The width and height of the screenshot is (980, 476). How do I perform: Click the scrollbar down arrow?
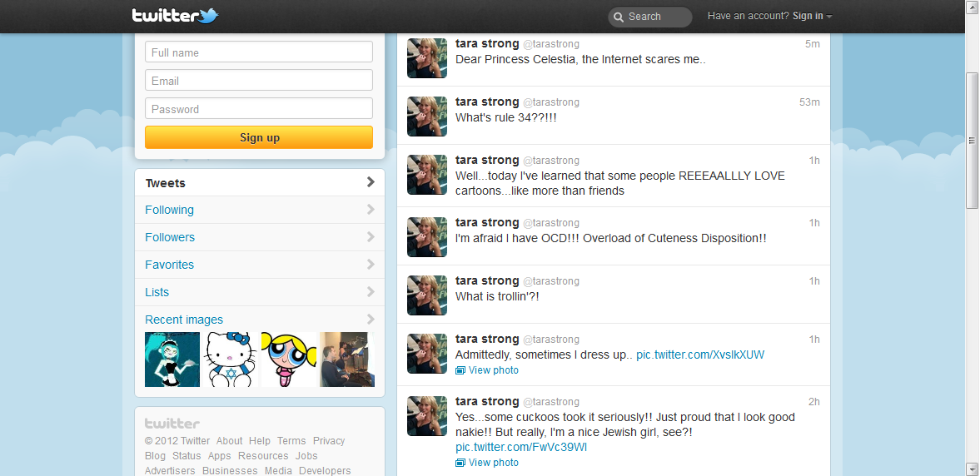click(x=972, y=469)
